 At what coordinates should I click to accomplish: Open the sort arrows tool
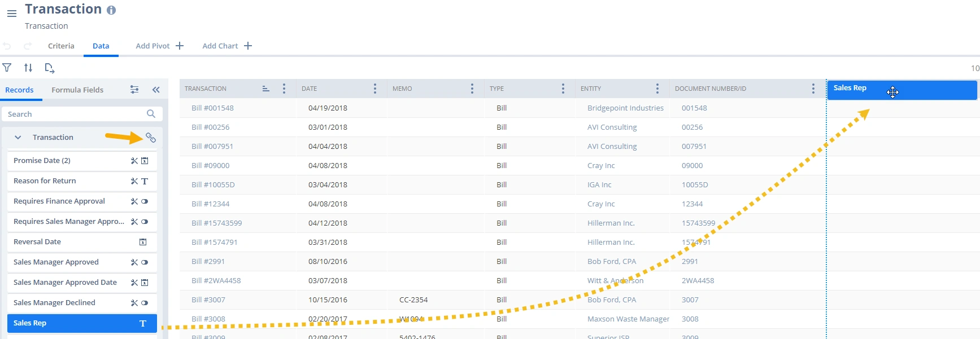[x=28, y=68]
